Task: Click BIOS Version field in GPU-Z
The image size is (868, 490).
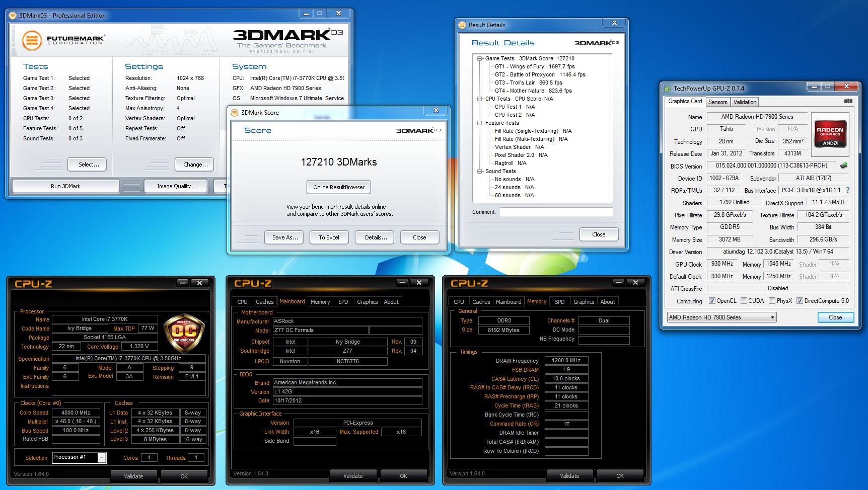Action: click(x=772, y=166)
